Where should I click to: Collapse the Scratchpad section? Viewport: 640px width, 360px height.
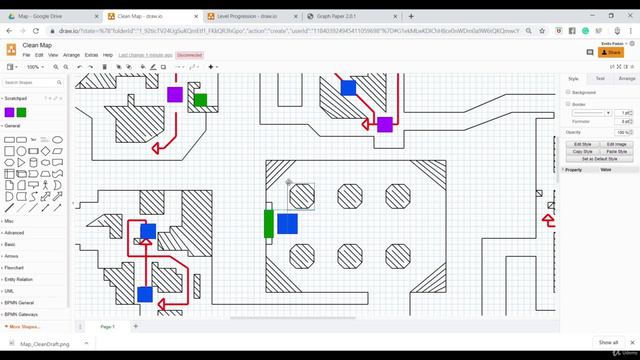click(15, 98)
